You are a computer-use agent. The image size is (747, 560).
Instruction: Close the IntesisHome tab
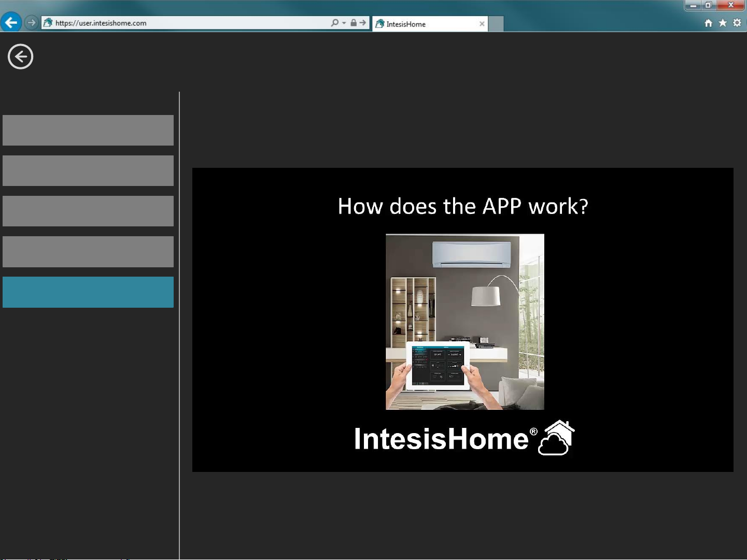482,24
